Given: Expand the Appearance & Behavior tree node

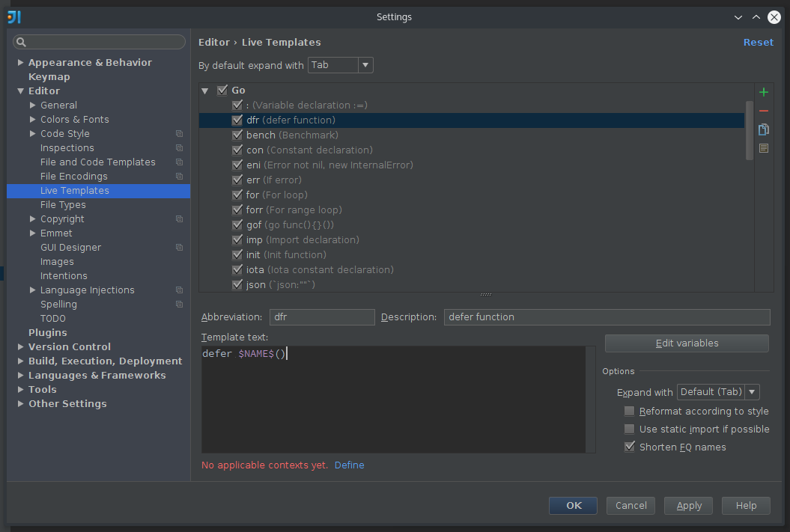Looking at the screenshot, I should [21, 63].
